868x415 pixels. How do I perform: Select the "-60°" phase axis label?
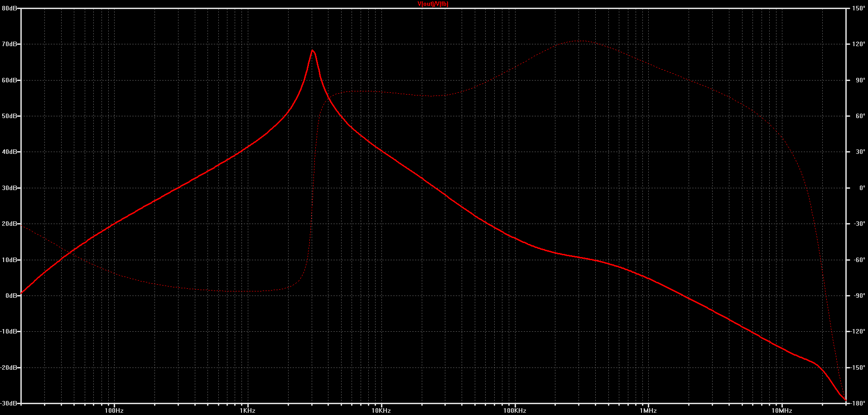859,260
